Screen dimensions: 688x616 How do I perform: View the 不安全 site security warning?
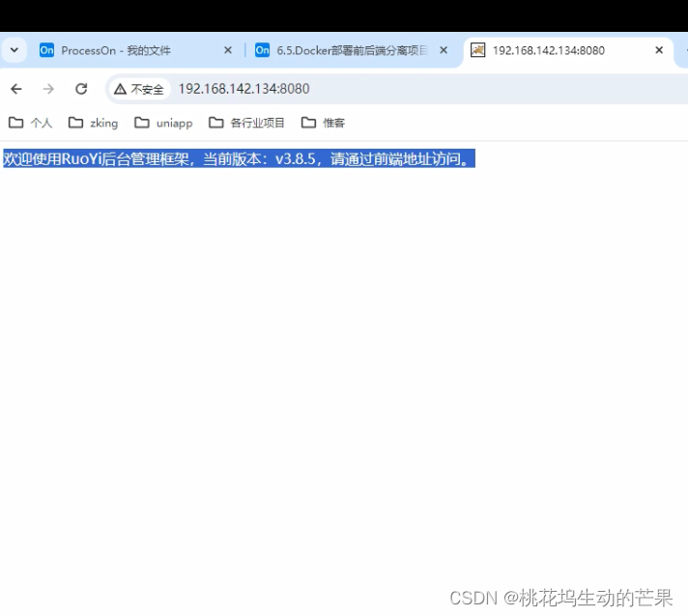tap(138, 89)
